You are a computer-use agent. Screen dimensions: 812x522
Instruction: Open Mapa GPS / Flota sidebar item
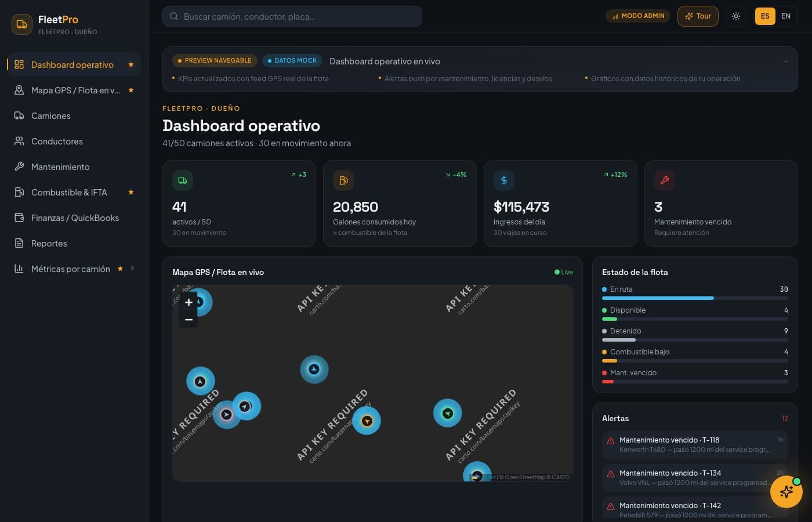pos(74,90)
